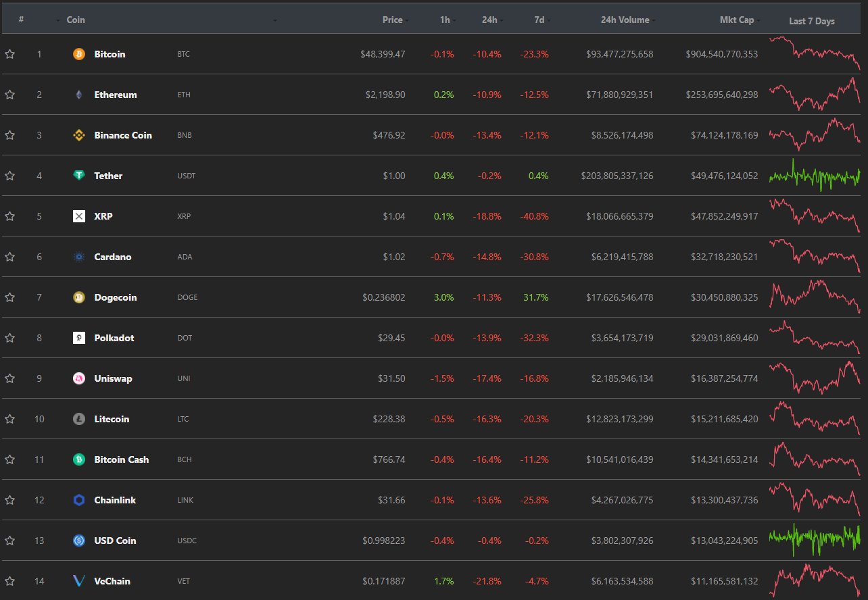Favorite Bitcoin with the star toggle

click(10, 54)
